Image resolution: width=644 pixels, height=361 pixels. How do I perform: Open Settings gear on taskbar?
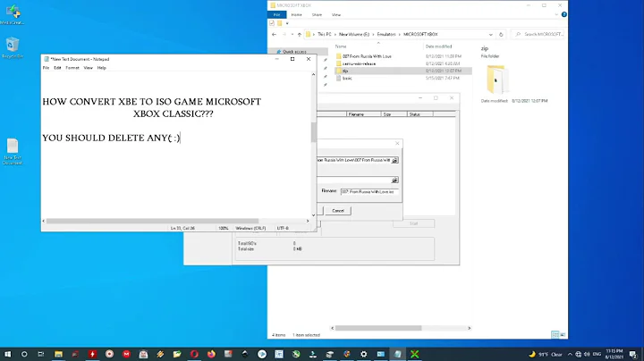tap(363, 354)
